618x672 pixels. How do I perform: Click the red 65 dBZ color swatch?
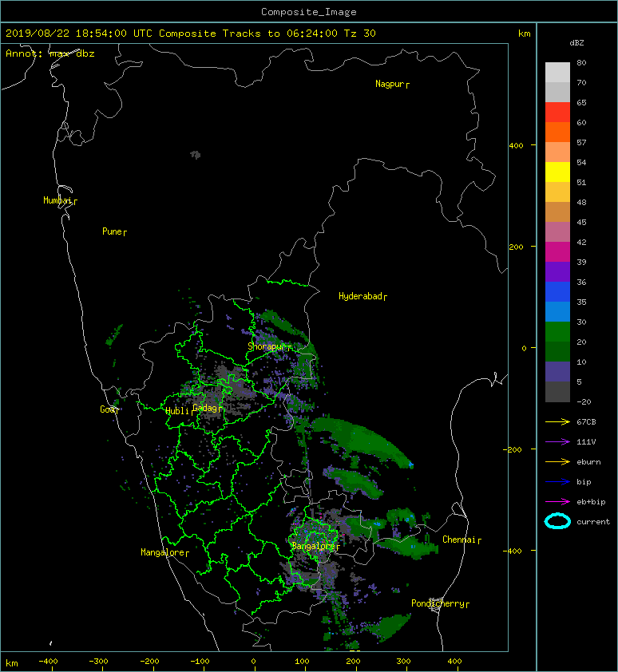pyautogui.click(x=557, y=113)
